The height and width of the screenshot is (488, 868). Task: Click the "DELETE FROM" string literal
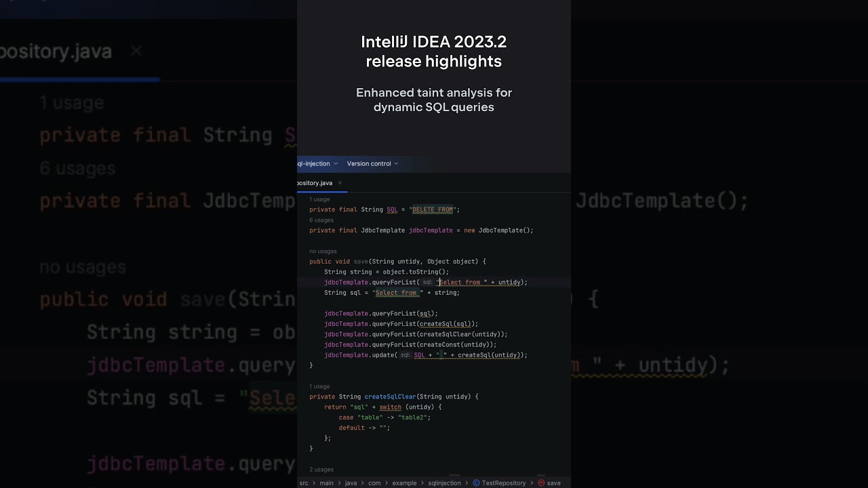433,209
